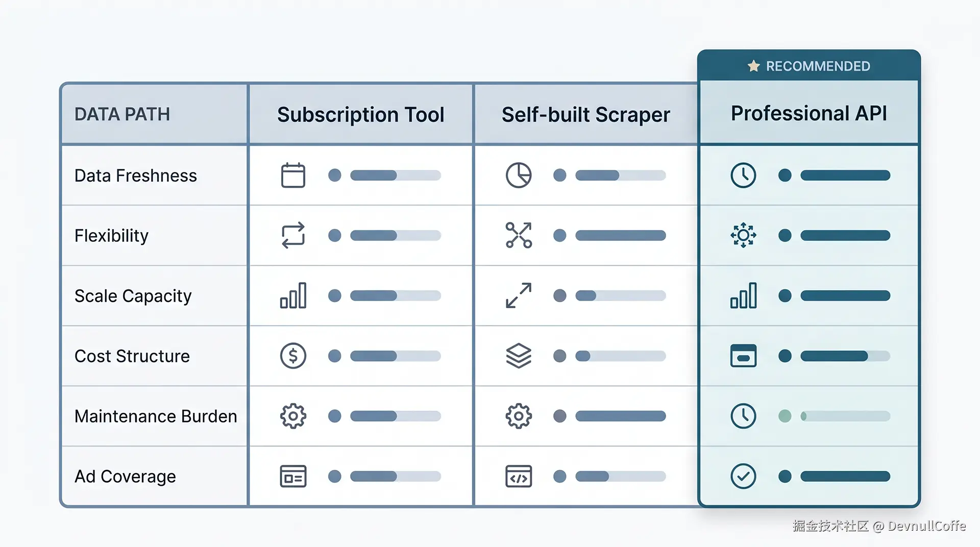
Task: Click the credit card icon under Professional API
Action: 743,356
